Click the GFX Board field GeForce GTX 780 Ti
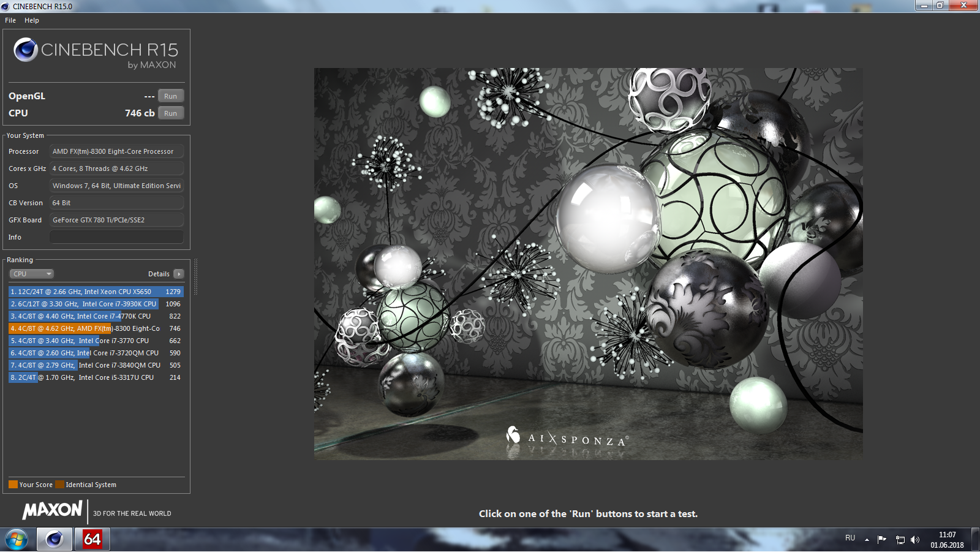980x552 pixels. (x=116, y=220)
